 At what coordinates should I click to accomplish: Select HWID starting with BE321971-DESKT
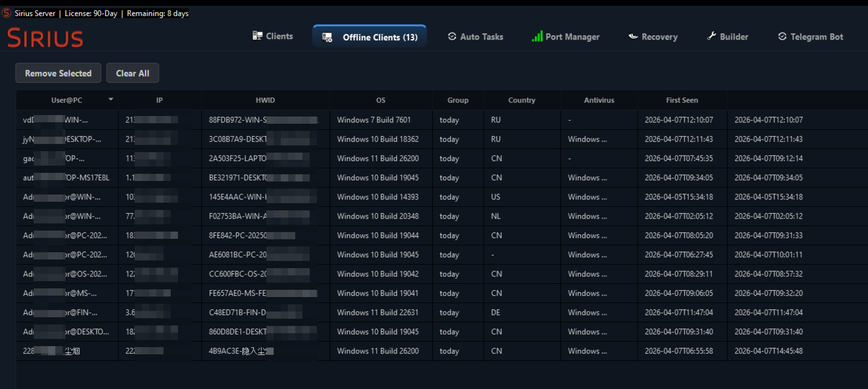click(x=265, y=178)
